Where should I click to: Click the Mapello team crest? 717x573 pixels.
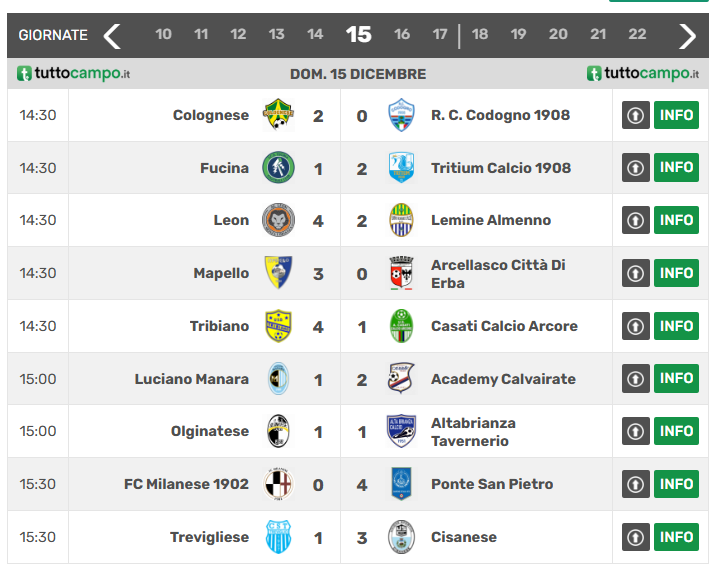click(x=278, y=273)
